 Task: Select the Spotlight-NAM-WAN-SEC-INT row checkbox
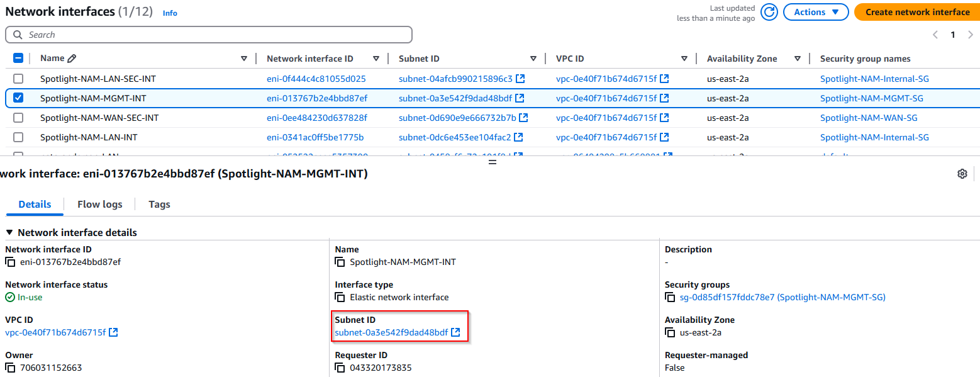[x=18, y=118]
